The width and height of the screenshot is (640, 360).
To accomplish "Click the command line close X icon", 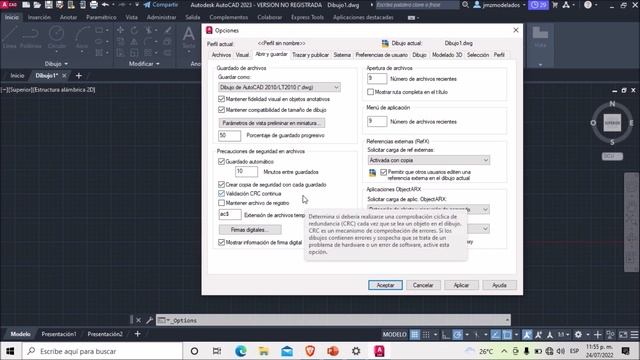I will (x=138, y=320).
